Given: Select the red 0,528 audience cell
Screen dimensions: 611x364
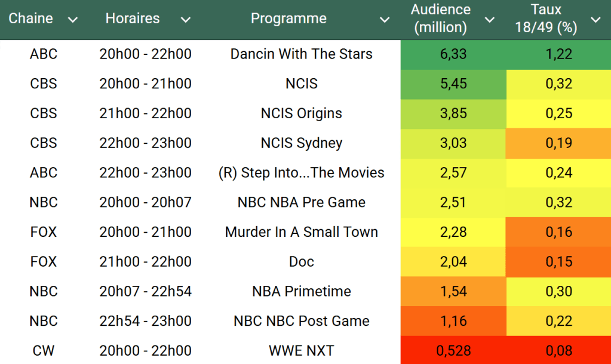Looking at the screenshot, I should point(453,351).
